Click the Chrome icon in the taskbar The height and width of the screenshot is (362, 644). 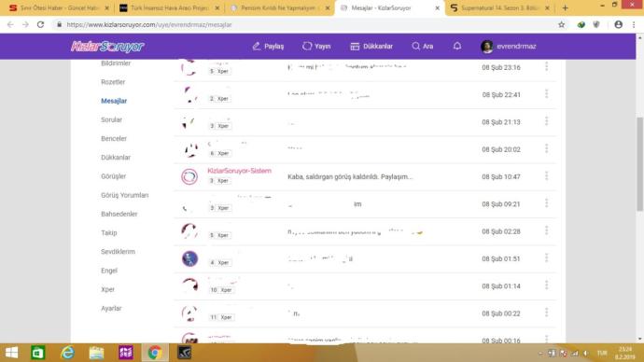[x=155, y=353]
